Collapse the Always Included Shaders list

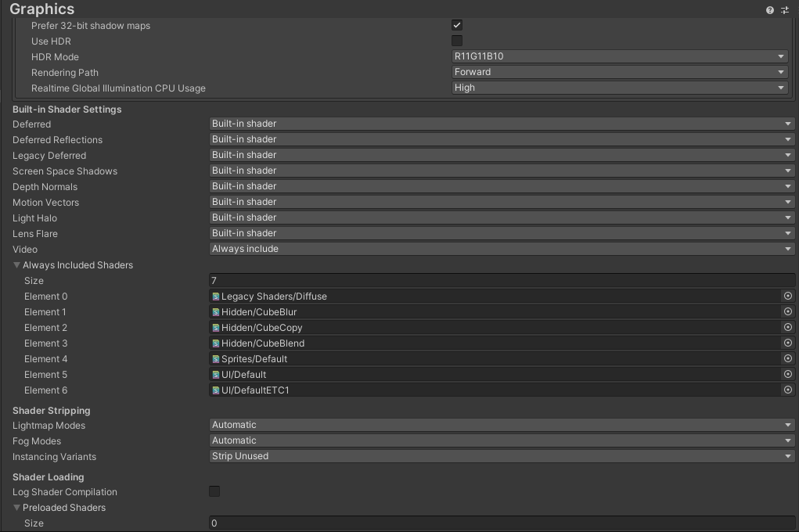(16, 264)
